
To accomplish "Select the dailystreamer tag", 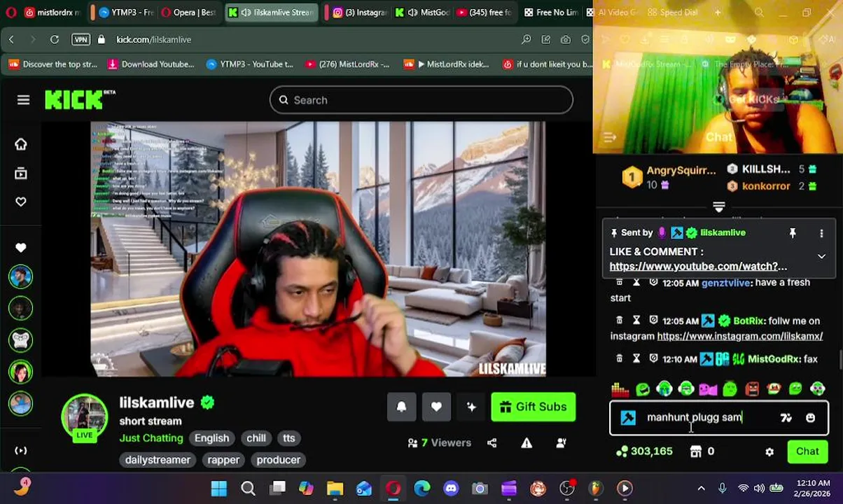I will [x=158, y=460].
